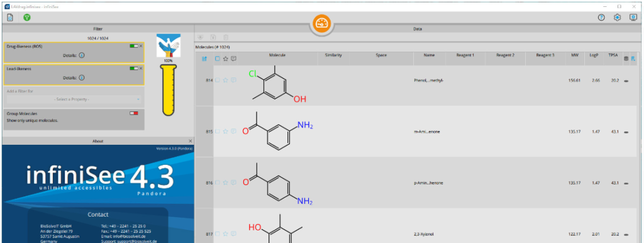644x243 pixels.
Task: Check the checkbox for row 816
Action: 218,183
